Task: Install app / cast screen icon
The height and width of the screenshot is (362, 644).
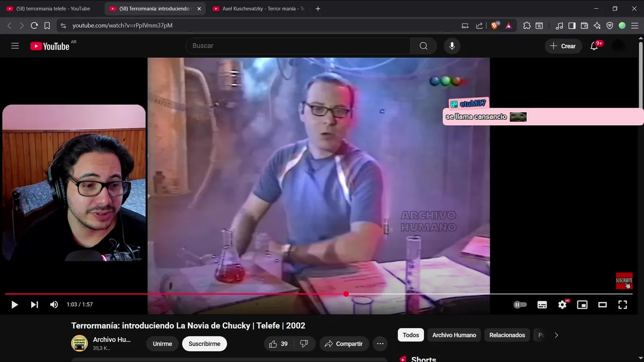Action: (x=465, y=26)
